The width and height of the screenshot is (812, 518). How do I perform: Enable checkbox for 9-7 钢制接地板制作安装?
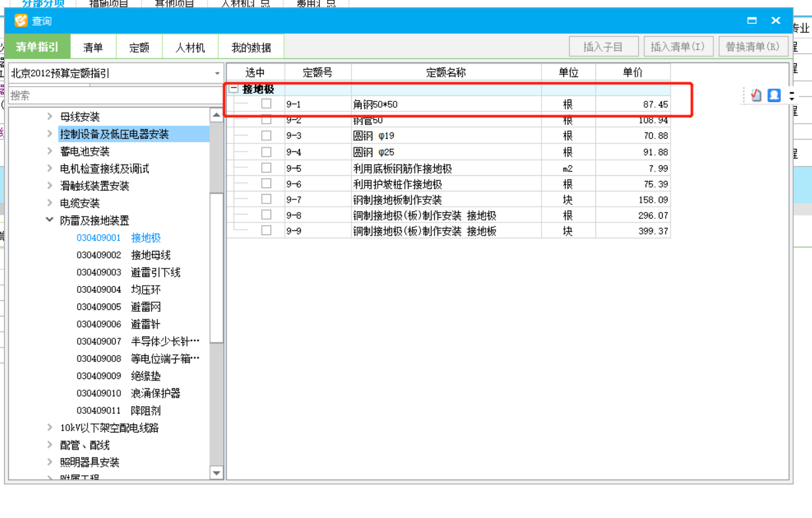point(266,199)
